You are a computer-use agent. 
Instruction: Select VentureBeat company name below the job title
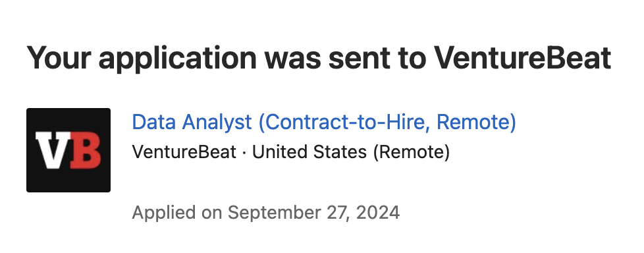[184, 152]
